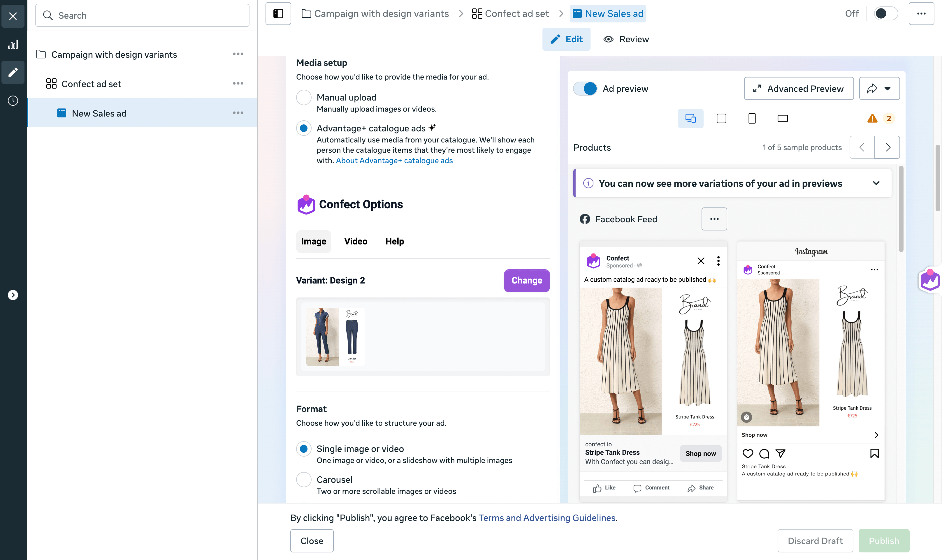
Task: Select the landscape preview format icon
Action: click(783, 119)
